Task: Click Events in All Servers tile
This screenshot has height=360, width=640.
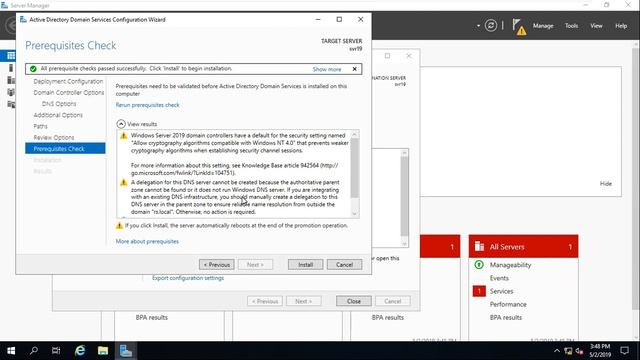Action: (499, 278)
